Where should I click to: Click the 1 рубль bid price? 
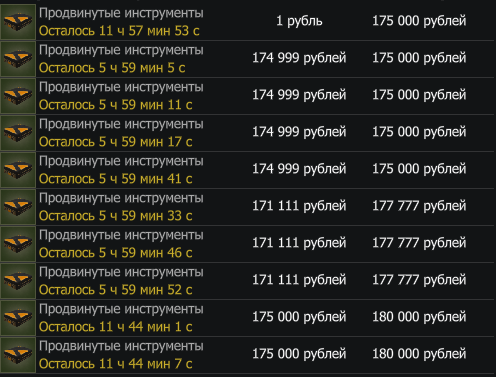coord(299,21)
